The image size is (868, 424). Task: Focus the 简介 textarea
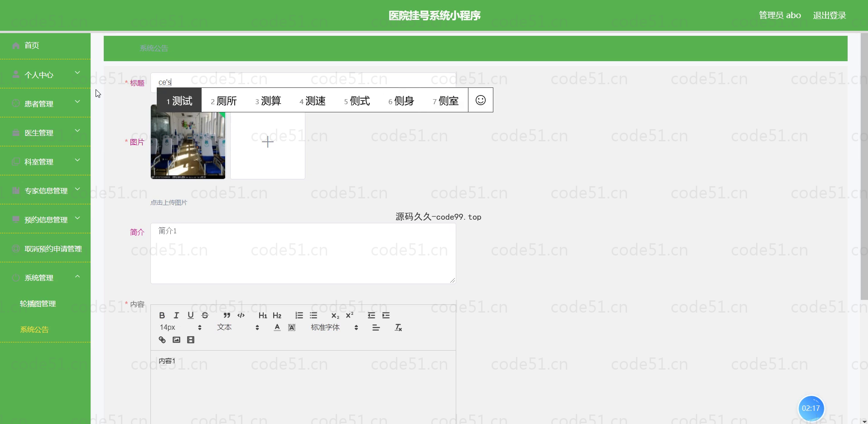tap(303, 253)
